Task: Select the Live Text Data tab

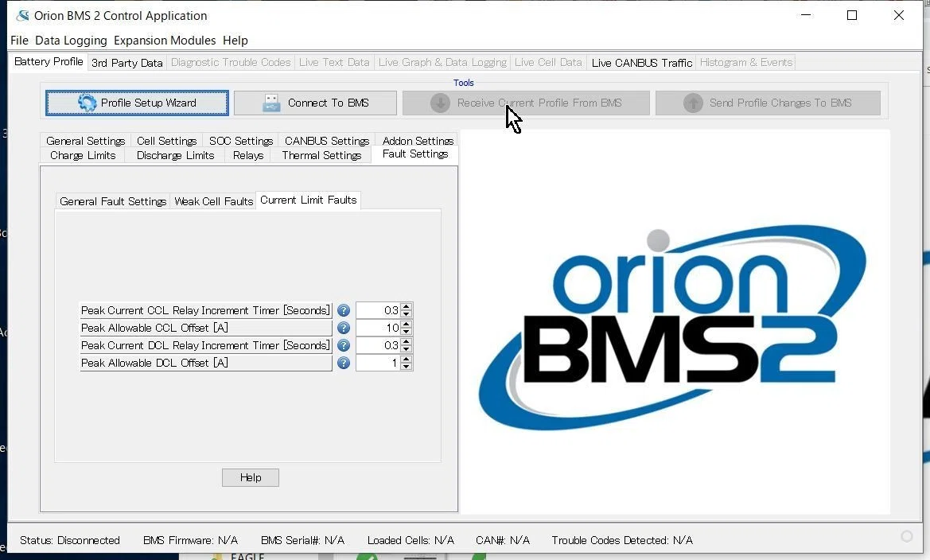Action: pos(334,62)
